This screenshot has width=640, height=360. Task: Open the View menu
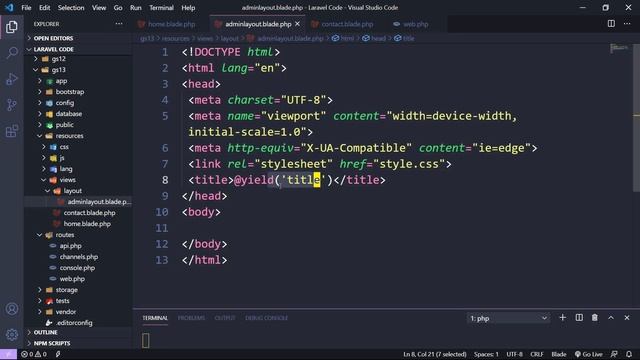99,8
